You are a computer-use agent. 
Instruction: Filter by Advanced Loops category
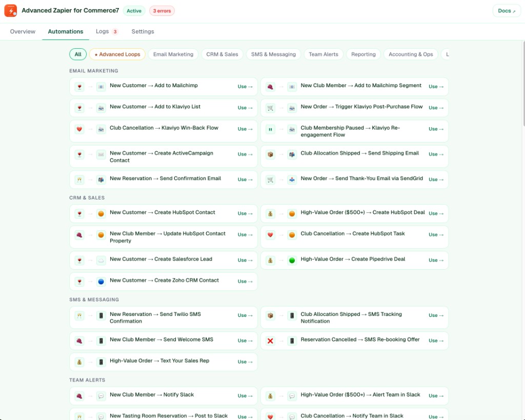117,54
